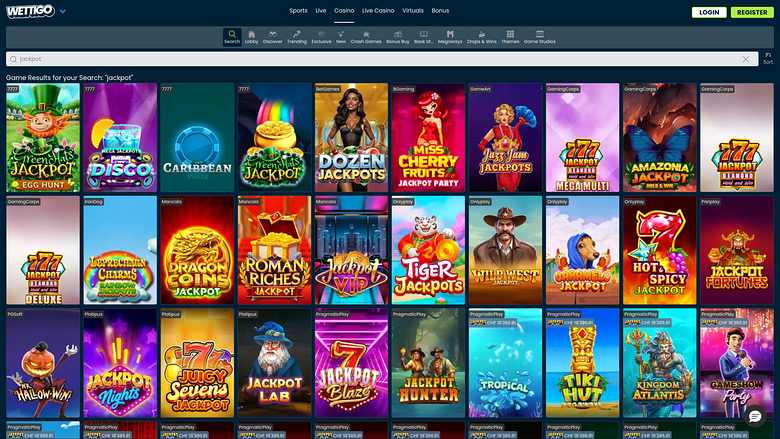Launch Mr. Hallow-Win game
780x439 pixels.
click(43, 363)
